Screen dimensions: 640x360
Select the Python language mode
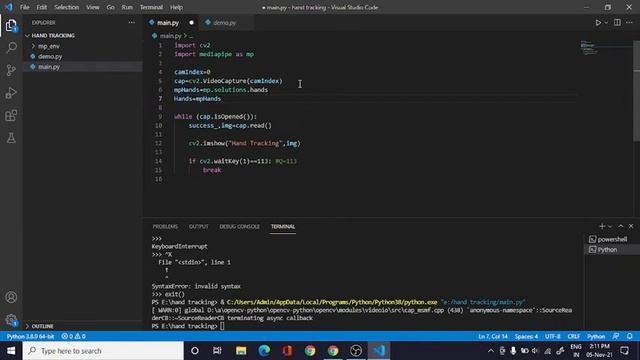coord(596,336)
